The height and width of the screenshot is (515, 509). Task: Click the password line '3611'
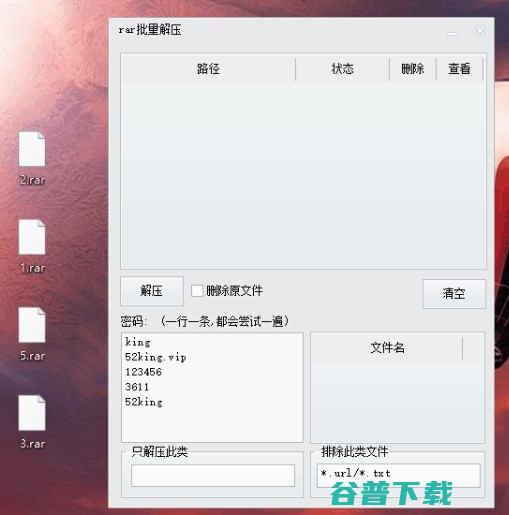click(137, 387)
